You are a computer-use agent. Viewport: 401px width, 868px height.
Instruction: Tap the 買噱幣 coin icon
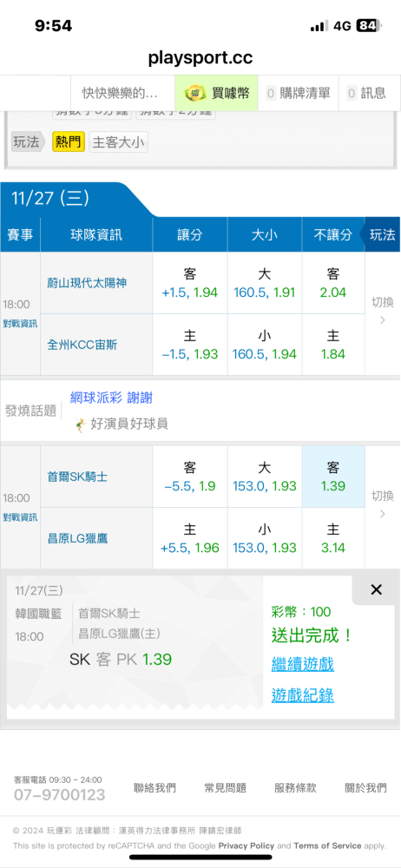195,93
